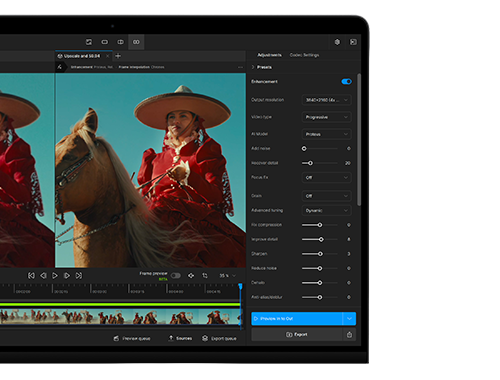Open the three-dot menu above preview
This screenshot has height=380, width=500.
coord(240,67)
